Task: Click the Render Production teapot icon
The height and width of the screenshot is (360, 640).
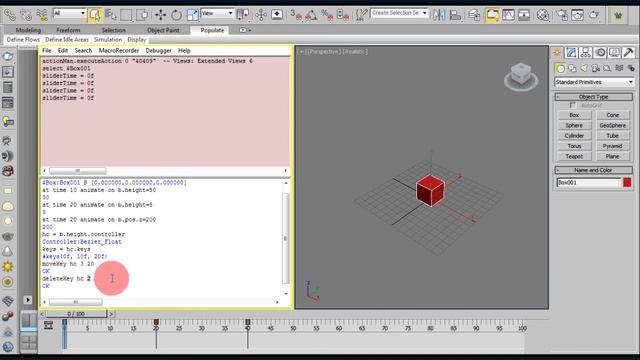Action: [594, 15]
